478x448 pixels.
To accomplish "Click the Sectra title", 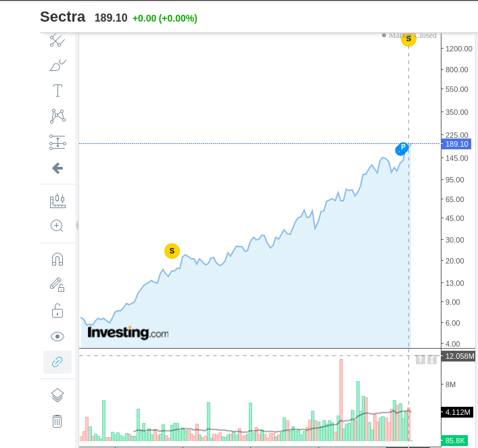I will (x=62, y=17).
